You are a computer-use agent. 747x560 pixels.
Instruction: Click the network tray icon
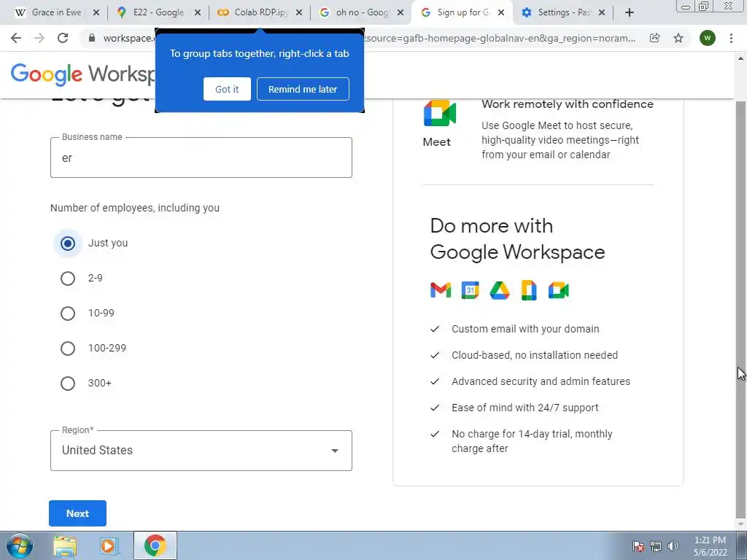point(656,546)
